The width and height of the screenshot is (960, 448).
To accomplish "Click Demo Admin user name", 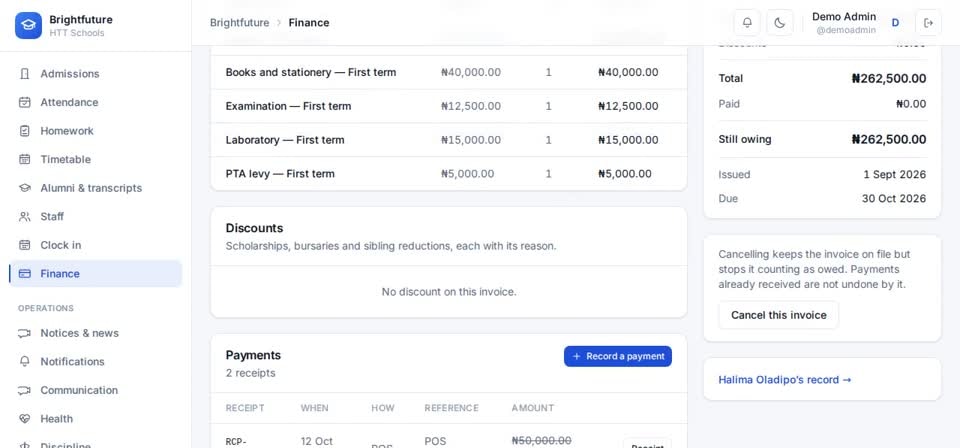I will 844,17.
